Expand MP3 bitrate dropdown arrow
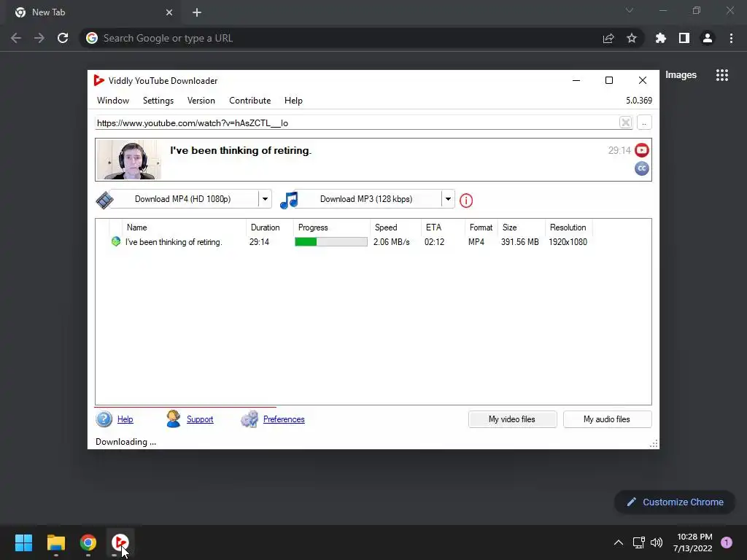 pyautogui.click(x=448, y=199)
